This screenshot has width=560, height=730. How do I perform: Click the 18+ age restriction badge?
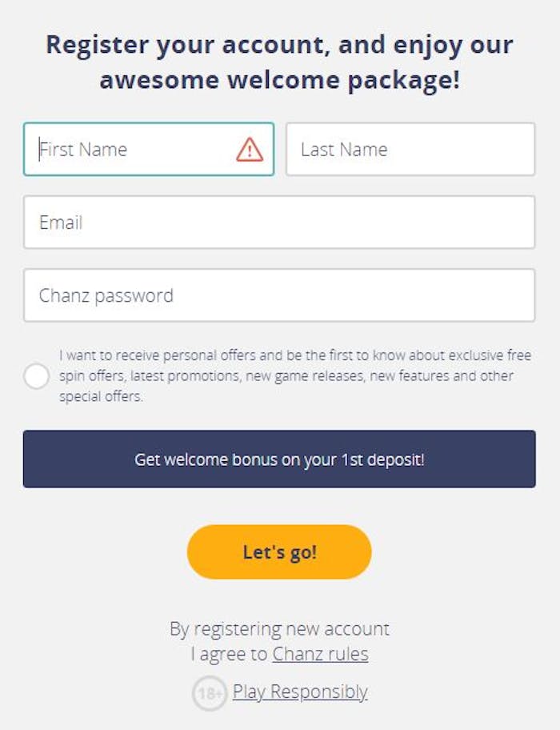[210, 693]
